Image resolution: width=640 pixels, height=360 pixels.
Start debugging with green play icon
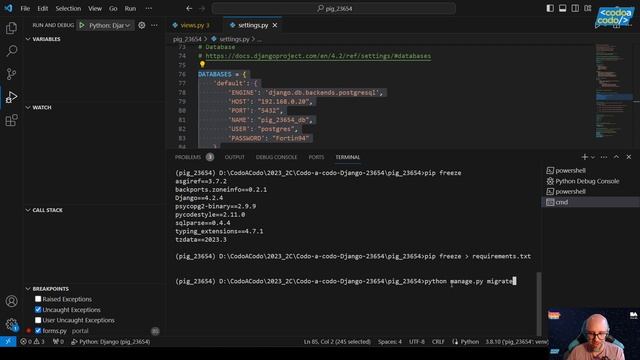point(82,25)
